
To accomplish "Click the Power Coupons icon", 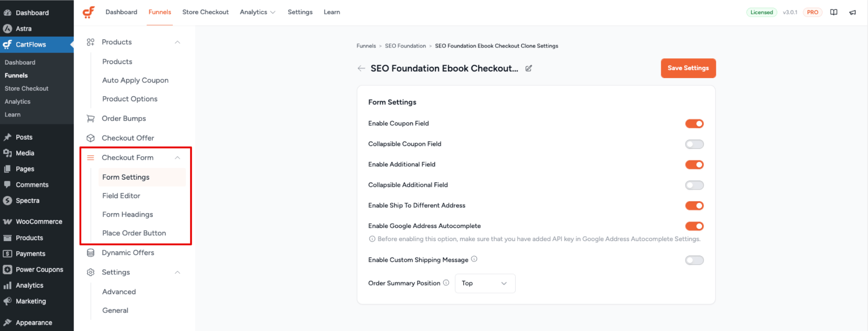I will (x=8, y=270).
